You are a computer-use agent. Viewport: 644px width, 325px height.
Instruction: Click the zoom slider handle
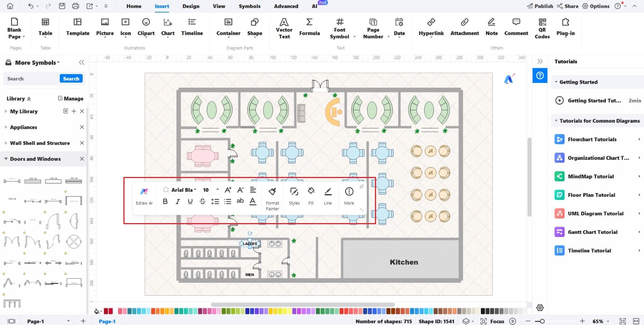[542, 321]
